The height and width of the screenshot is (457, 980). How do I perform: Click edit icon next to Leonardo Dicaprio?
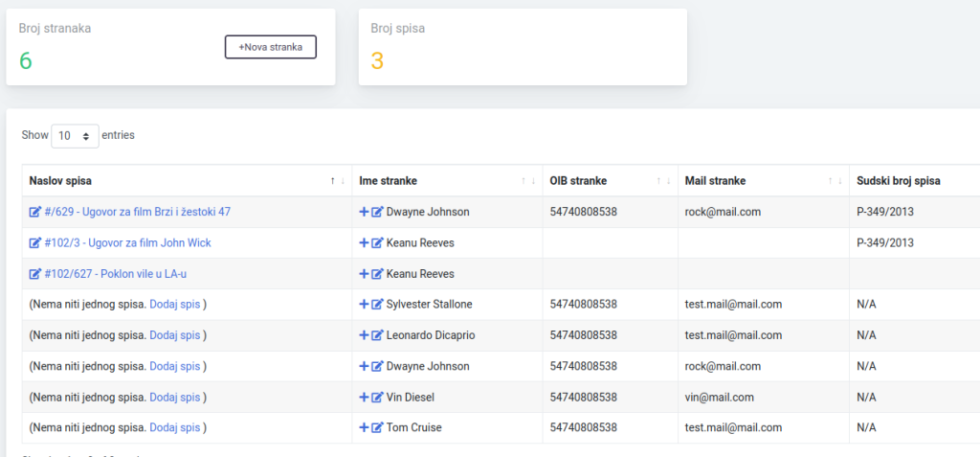click(377, 335)
